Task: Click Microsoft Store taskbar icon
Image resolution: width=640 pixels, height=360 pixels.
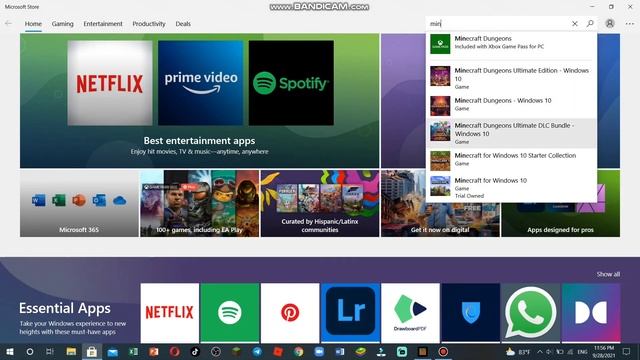Action: pos(92,352)
